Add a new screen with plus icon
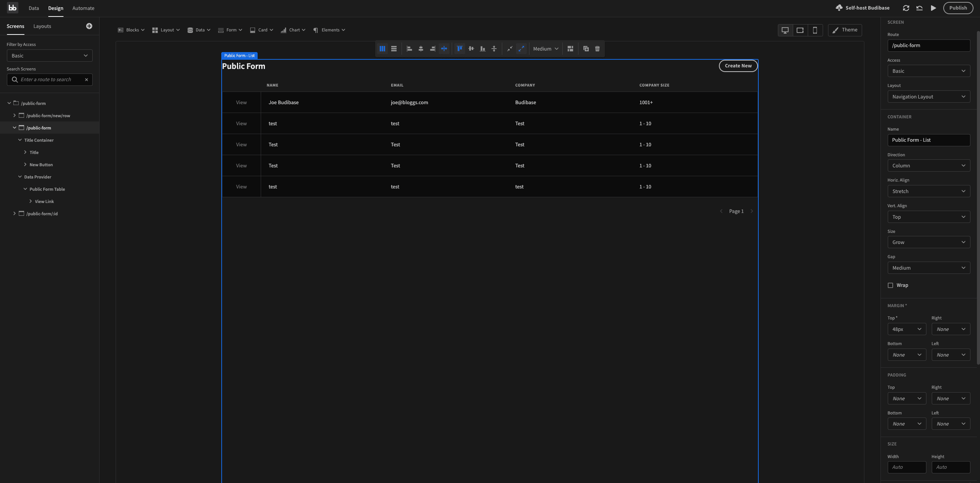 click(x=89, y=26)
